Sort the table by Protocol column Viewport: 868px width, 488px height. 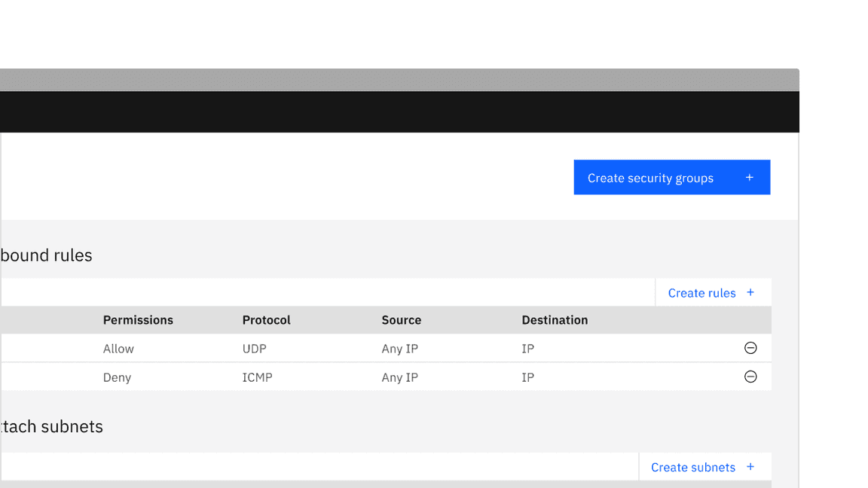[x=266, y=319]
